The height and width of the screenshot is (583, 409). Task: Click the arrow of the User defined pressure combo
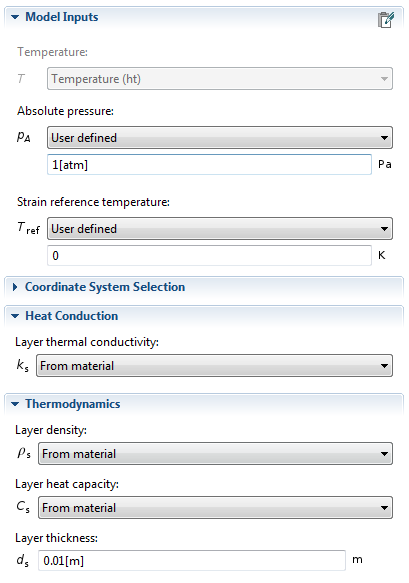[384, 138]
